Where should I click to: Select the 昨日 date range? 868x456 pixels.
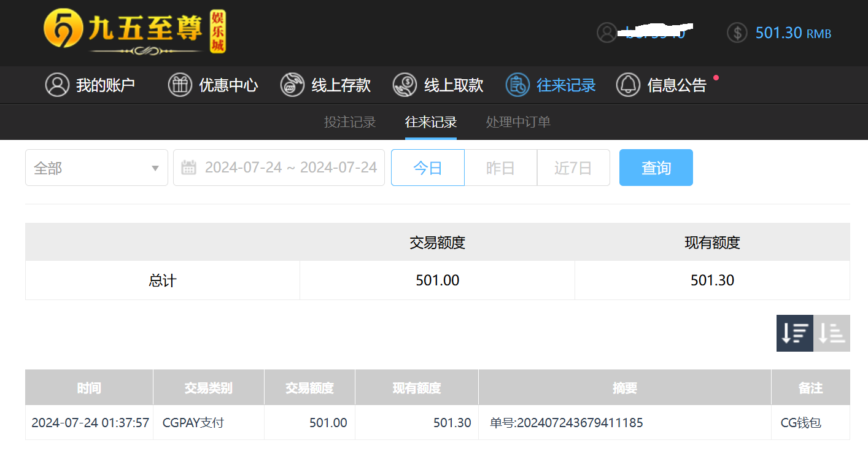point(500,168)
